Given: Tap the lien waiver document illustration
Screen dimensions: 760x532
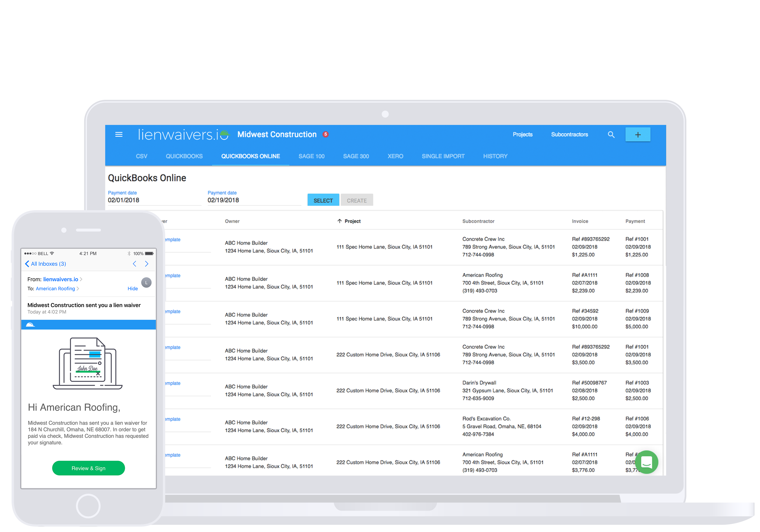Looking at the screenshot, I should pyautogui.click(x=88, y=363).
